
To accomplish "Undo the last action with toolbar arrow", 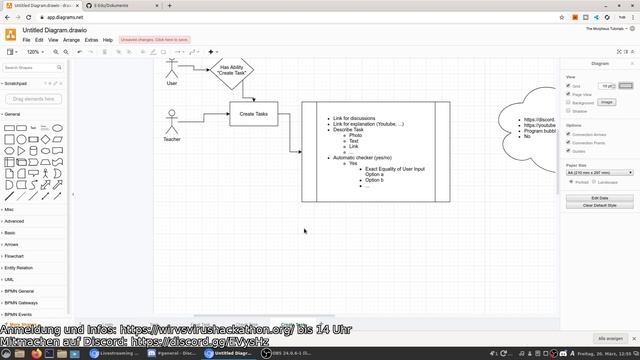I will (80, 52).
